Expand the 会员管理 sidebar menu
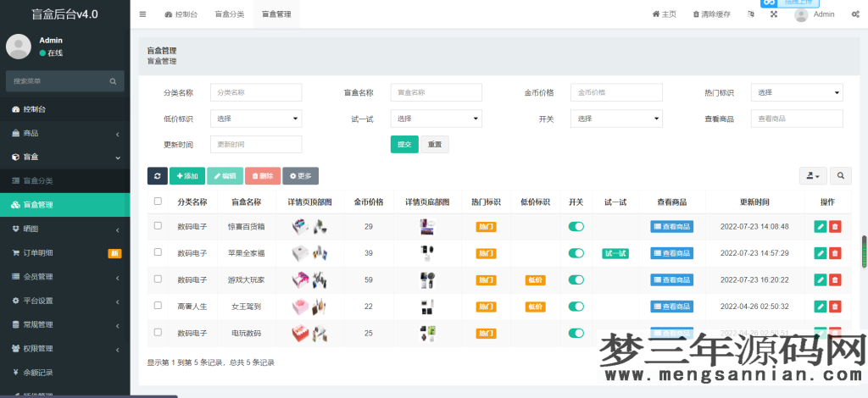Image resolution: width=868 pixels, height=398 pixels. coord(64,277)
